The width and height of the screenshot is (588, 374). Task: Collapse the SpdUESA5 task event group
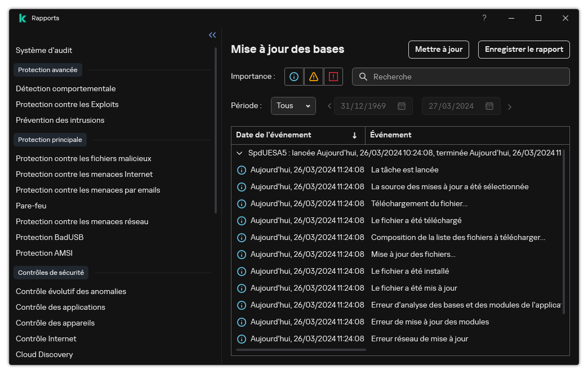coord(240,153)
